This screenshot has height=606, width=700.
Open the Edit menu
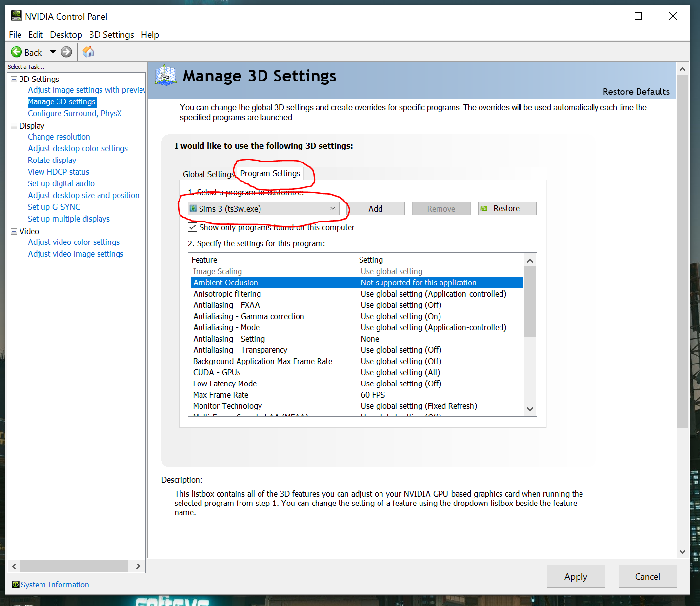36,35
